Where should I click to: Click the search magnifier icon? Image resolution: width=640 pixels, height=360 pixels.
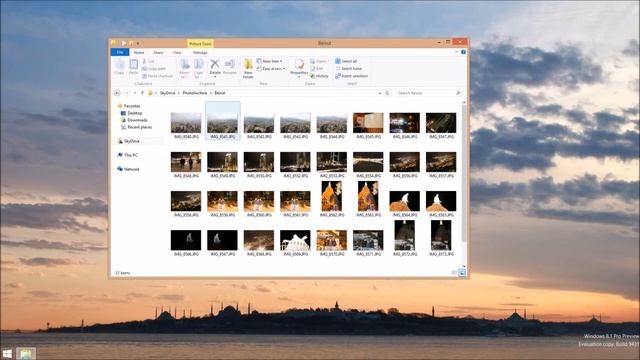pyautogui.click(x=458, y=93)
